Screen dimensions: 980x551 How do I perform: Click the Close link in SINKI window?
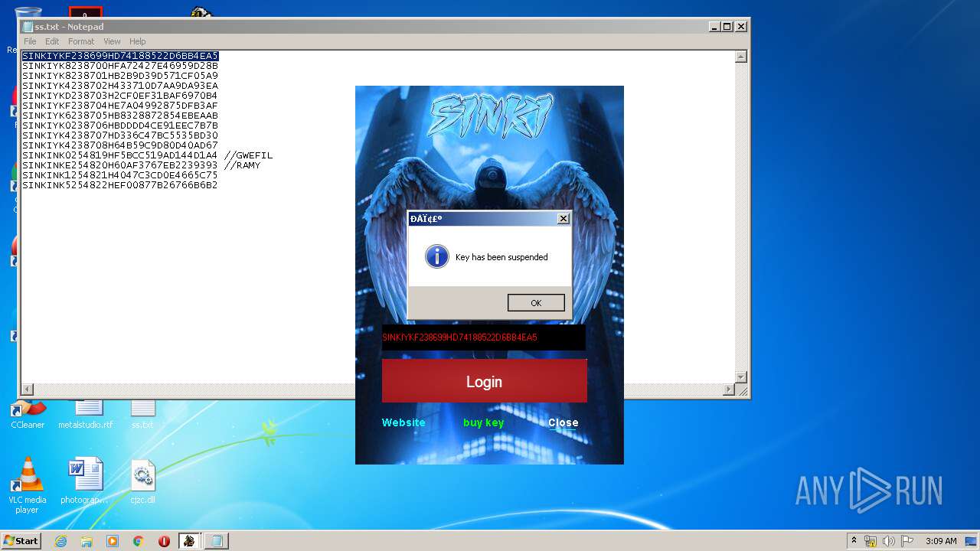(563, 422)
